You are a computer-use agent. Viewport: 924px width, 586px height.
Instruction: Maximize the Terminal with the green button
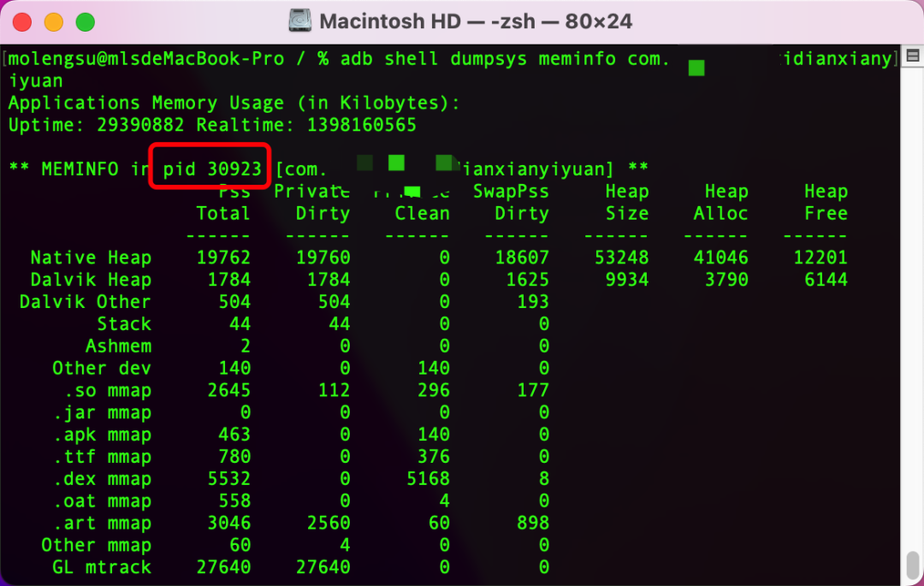pos(85,22)
